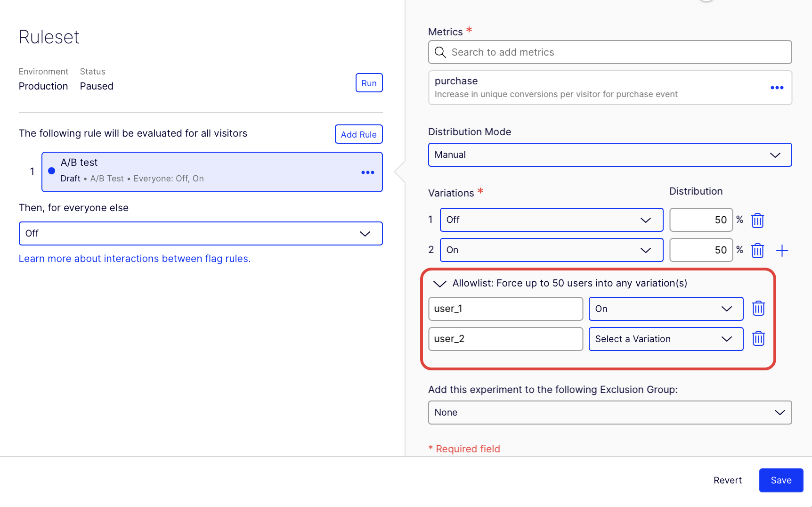Remove user_2 from the allowlist
The image size is (812, 507).
point(758,338)
